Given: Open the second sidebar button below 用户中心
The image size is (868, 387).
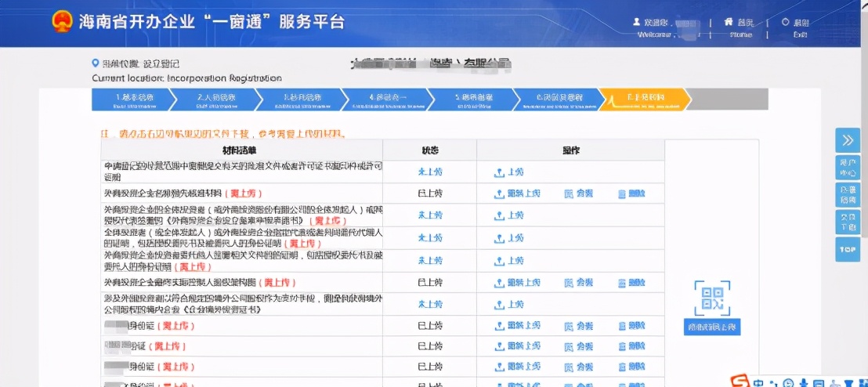Looking at the screenshot, I should [x=848, y=195].
